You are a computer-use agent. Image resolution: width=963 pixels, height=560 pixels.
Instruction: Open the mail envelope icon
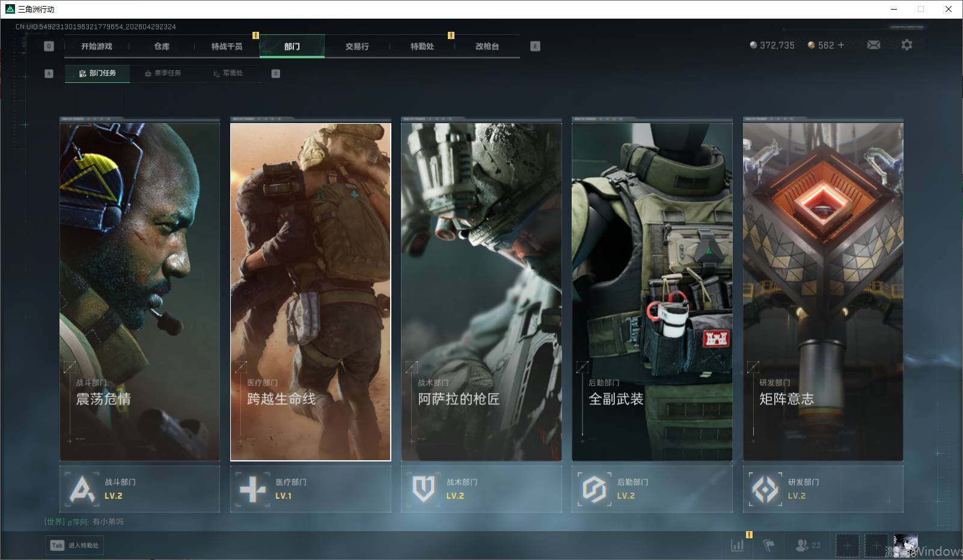tap(873, 45)
